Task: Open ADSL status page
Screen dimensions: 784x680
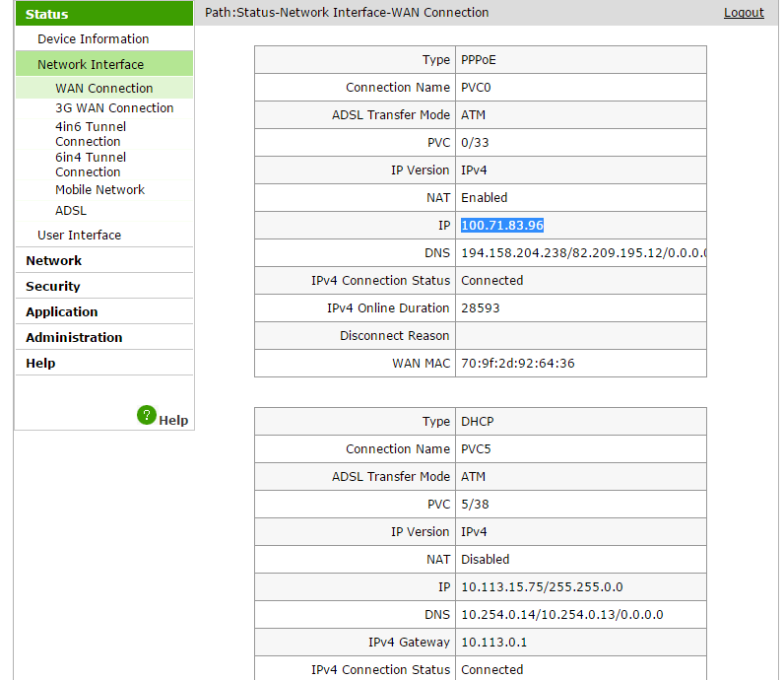Action: (71, 211)
